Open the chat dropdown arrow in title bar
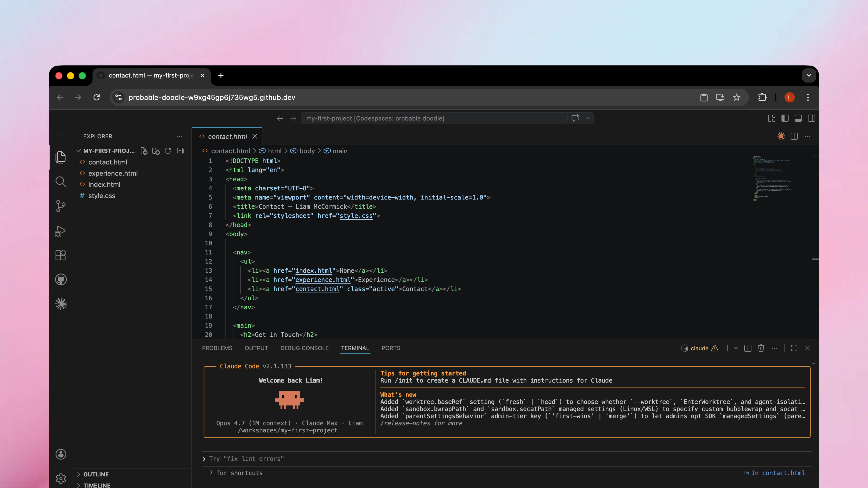 588,118
